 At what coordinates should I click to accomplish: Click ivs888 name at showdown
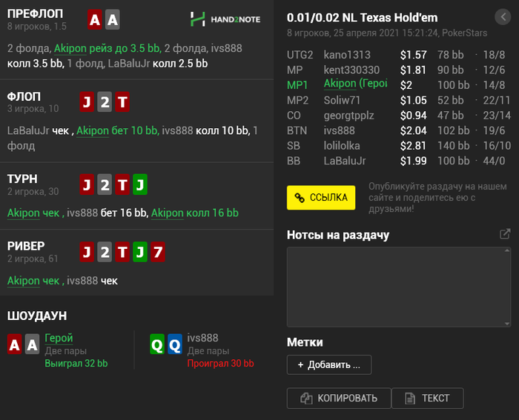point(202,338)
